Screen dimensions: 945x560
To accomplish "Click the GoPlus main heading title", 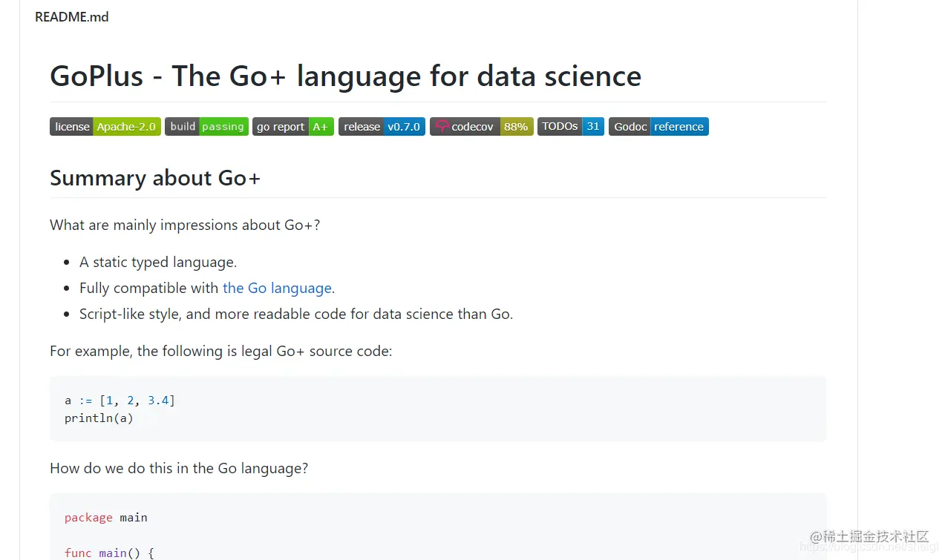I will click(x=346, y=76).
